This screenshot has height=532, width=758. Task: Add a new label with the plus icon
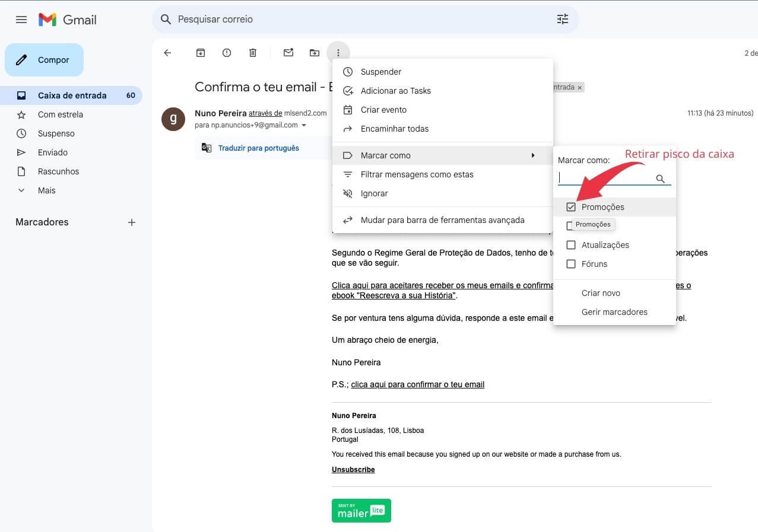[x=132, y=222]
